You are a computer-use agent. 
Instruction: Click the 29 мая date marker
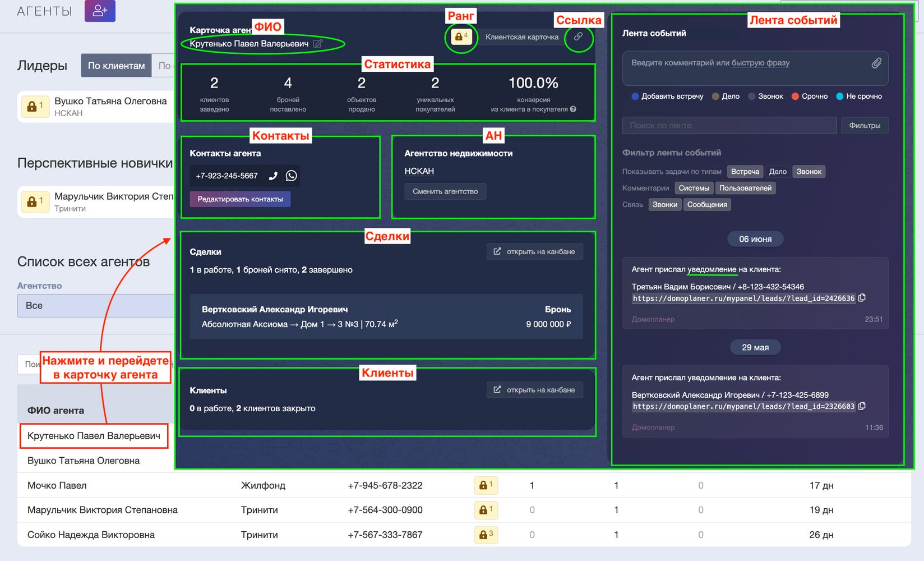[755, 347]
